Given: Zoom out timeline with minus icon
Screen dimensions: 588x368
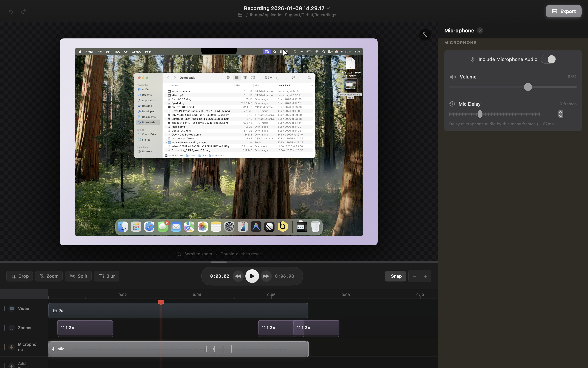Looking at the screenshot, I should [414, 276].
